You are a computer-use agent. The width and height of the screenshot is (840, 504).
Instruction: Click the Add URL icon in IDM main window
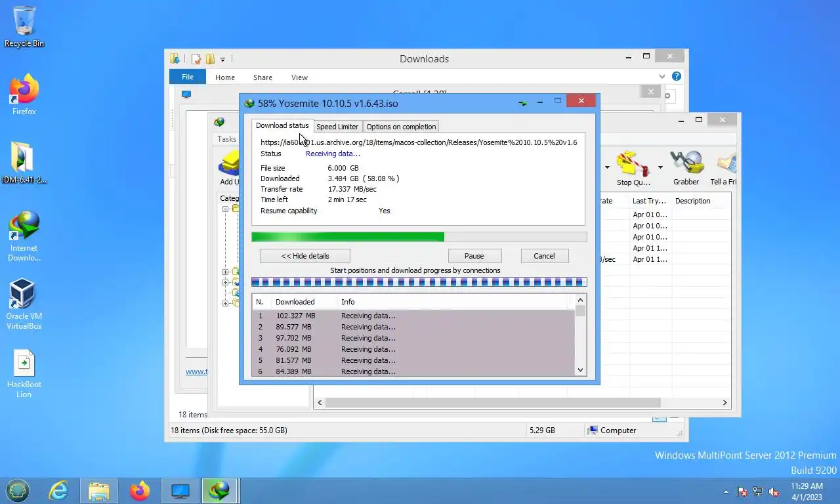click(229, 168)
